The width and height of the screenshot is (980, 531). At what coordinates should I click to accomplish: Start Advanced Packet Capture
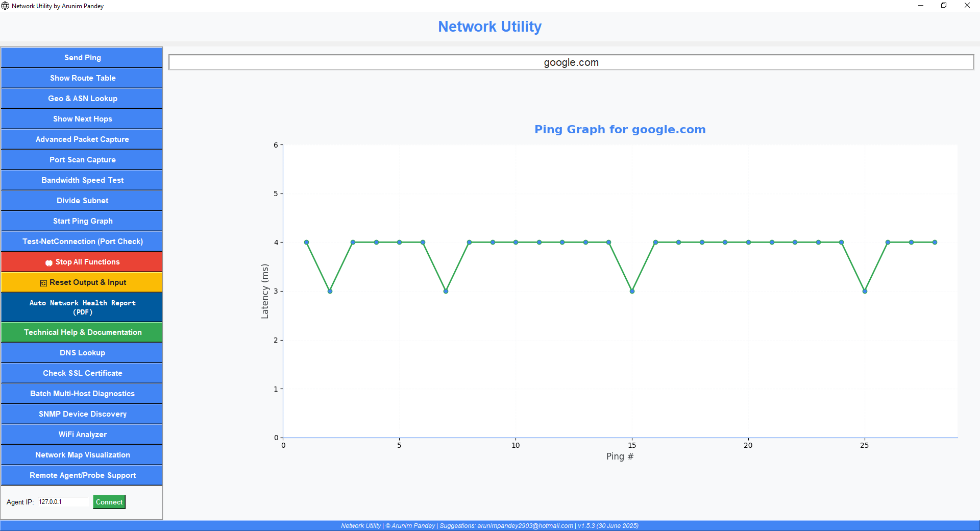[x=82, y=139]
